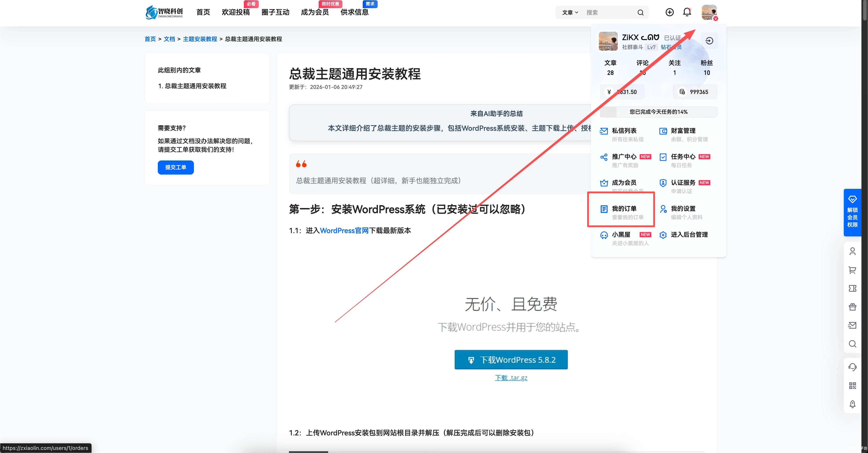Click the 认证服务 verification shield icon

pyautogui.click(x=663, y=183)
